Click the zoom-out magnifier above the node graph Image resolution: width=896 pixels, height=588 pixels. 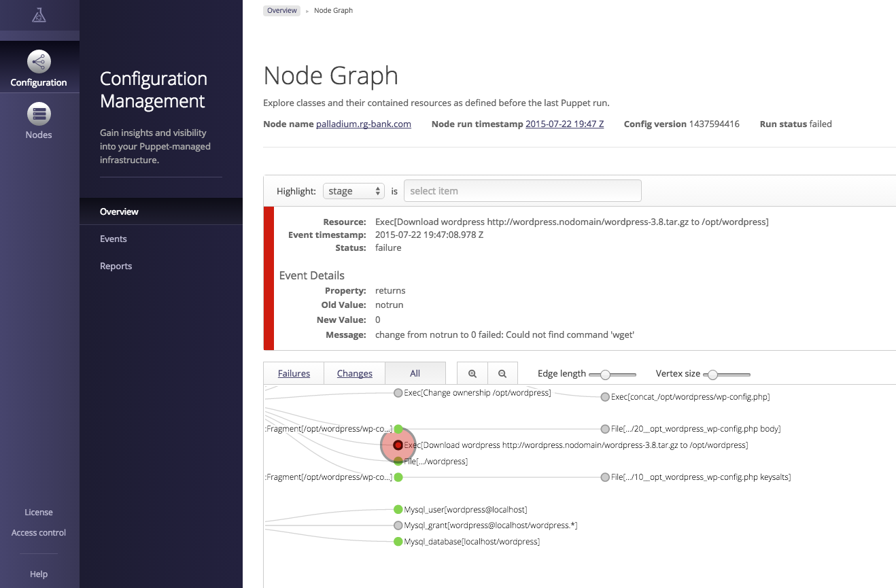tap(502, 373)
